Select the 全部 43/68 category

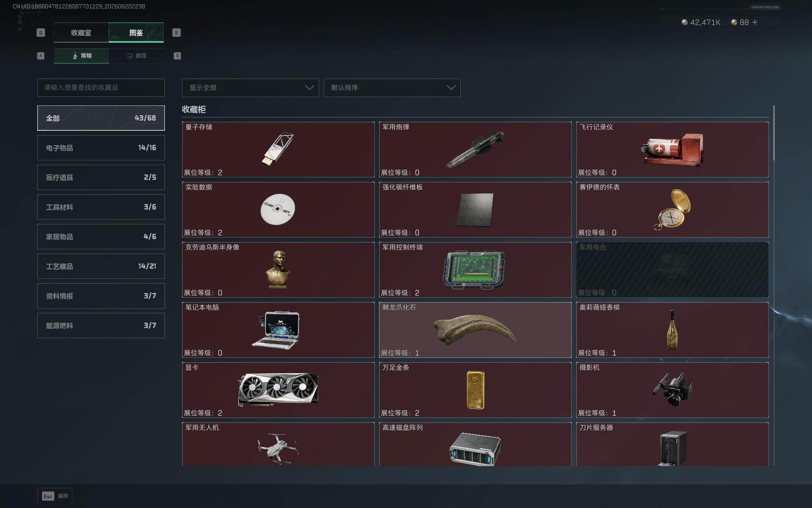pyautogui.click(x=101, y=118)
